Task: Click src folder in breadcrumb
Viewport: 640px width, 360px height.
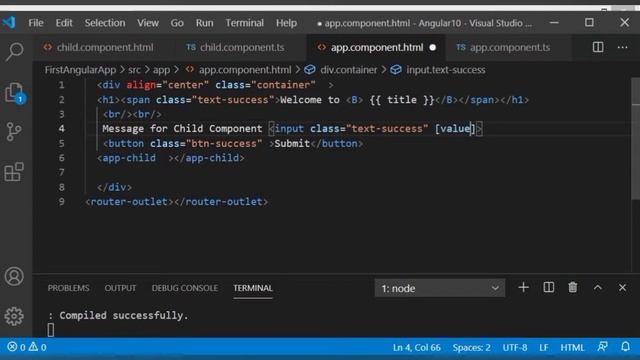Action: tap(134, 70)
